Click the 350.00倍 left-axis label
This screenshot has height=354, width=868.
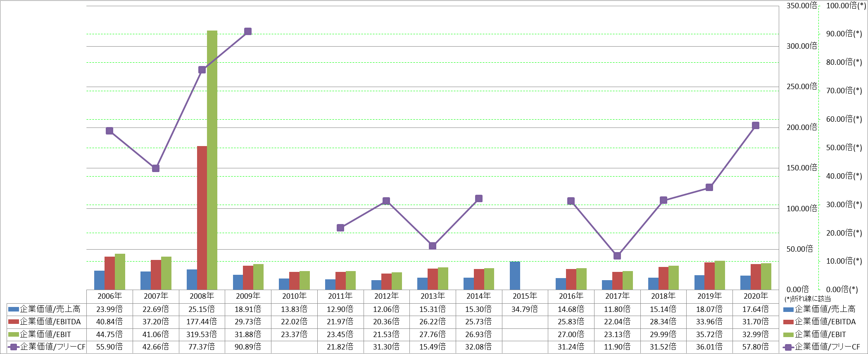[x=801, y=6]
